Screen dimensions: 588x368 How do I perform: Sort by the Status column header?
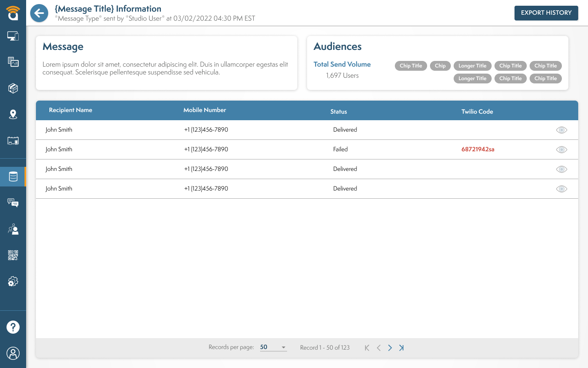pyautogui.click(x=339, y=112)
